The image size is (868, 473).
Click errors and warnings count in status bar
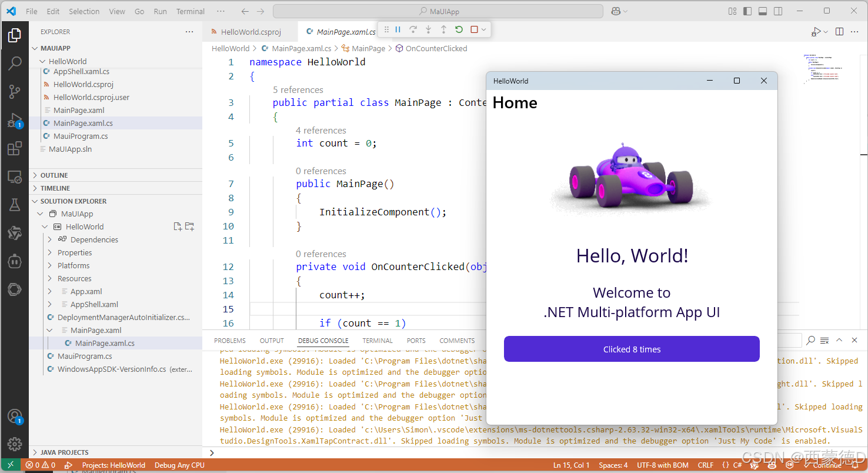pos(41,465)
